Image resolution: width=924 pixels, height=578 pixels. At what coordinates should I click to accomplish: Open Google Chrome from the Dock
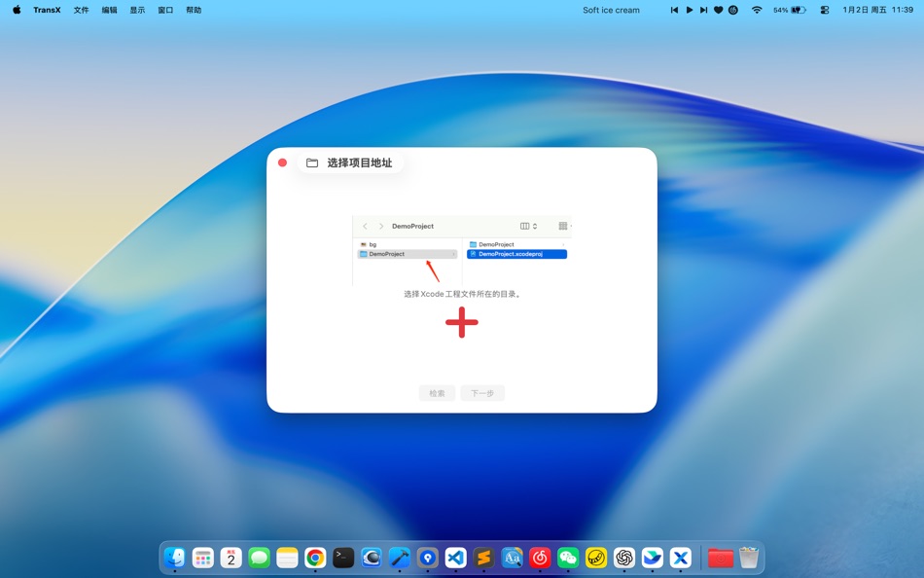pyautogui.click(x=314, y=558)
